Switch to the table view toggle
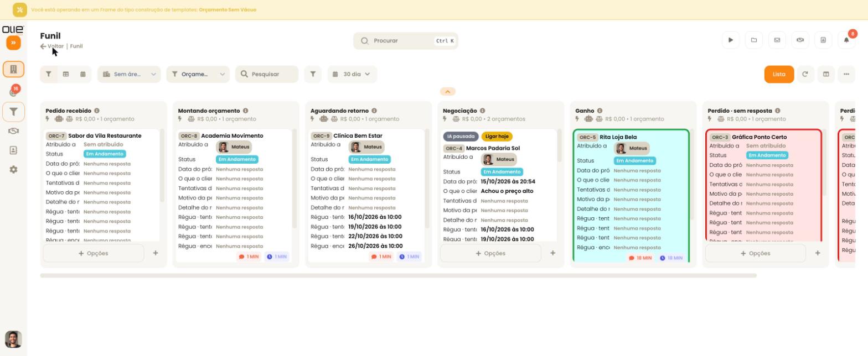Image resolution: width=868 pixels, height=356 pixels. 66,74
